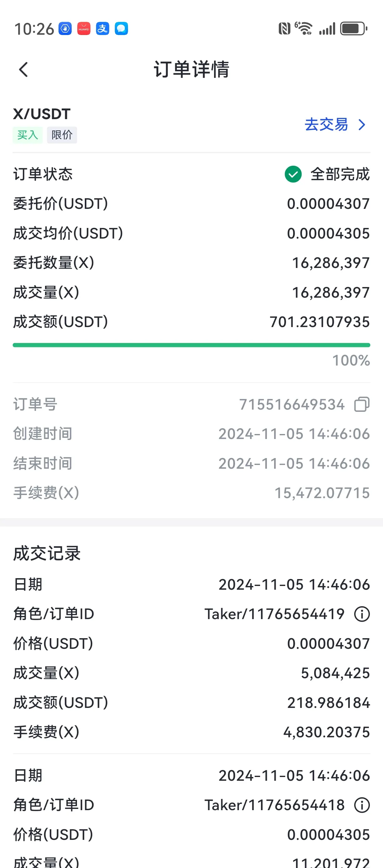Open info icon for Taker/11765654419
383x868 pixels.
tap(362, 614)
